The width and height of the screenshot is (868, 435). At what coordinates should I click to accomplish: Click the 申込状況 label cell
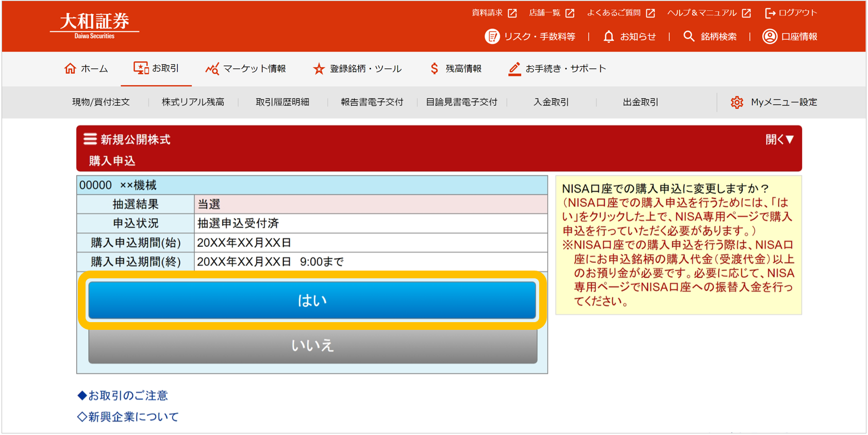(136, 223)
